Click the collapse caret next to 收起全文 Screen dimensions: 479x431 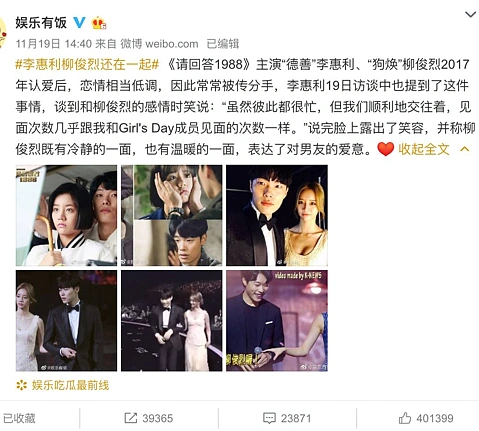pyautogui.click(x=465, y=149)
